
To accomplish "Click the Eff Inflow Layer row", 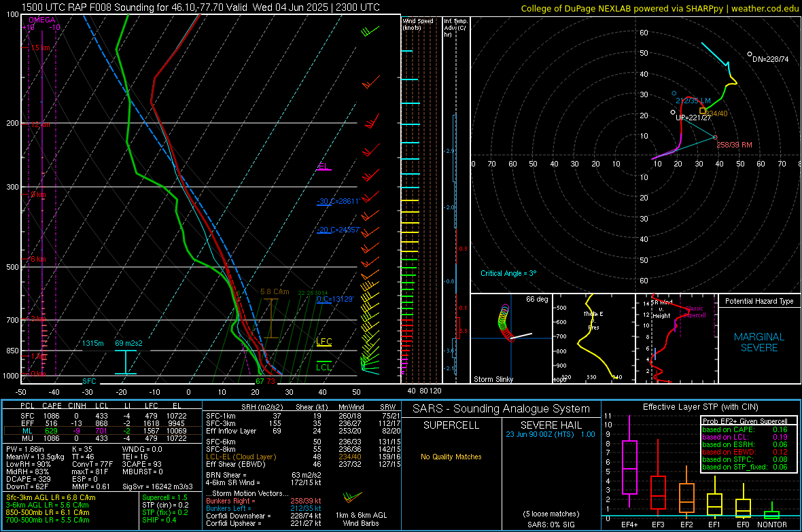I will [x=303, y=431].
